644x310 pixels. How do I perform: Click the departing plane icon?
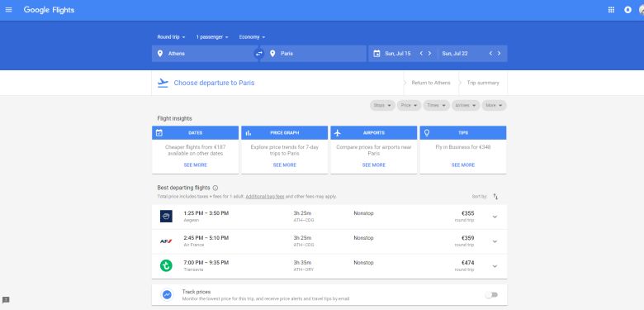(x=163, y=83)
